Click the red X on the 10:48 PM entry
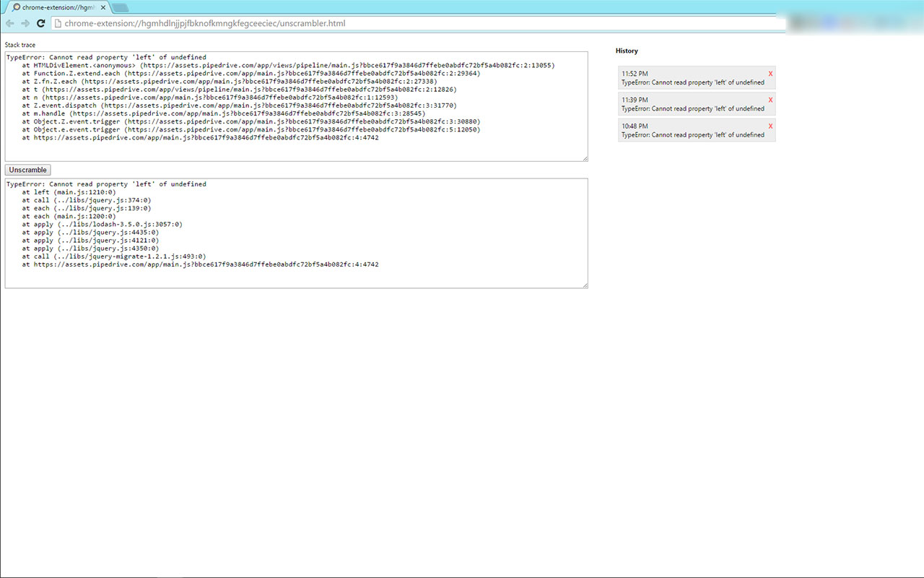This screenshot has width=924, height=578. pos(770,126)
